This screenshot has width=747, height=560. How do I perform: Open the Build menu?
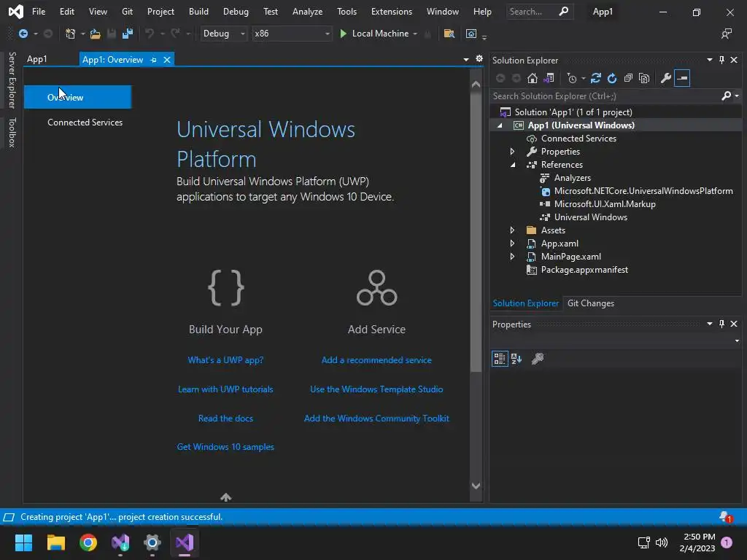click(x=198, y=12)
